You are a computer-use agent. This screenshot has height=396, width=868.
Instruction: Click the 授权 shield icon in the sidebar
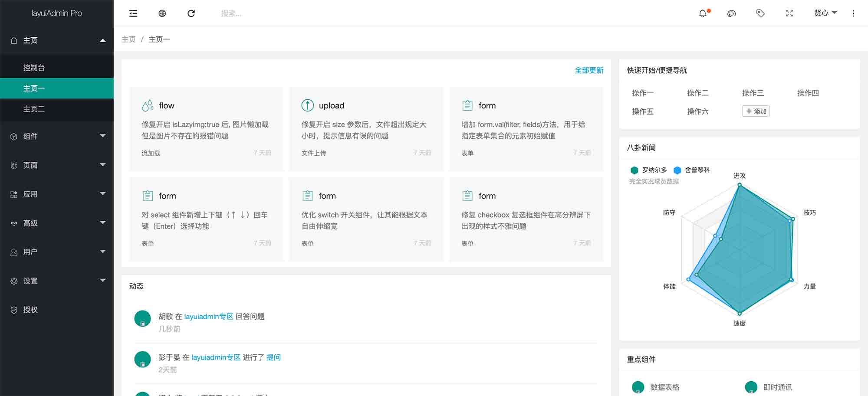14,310
